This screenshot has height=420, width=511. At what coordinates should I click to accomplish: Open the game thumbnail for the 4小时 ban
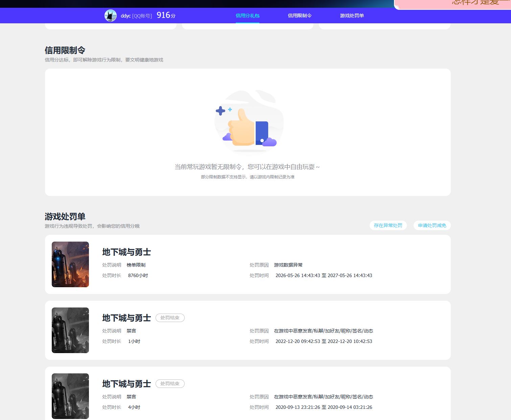click(70, 396)
